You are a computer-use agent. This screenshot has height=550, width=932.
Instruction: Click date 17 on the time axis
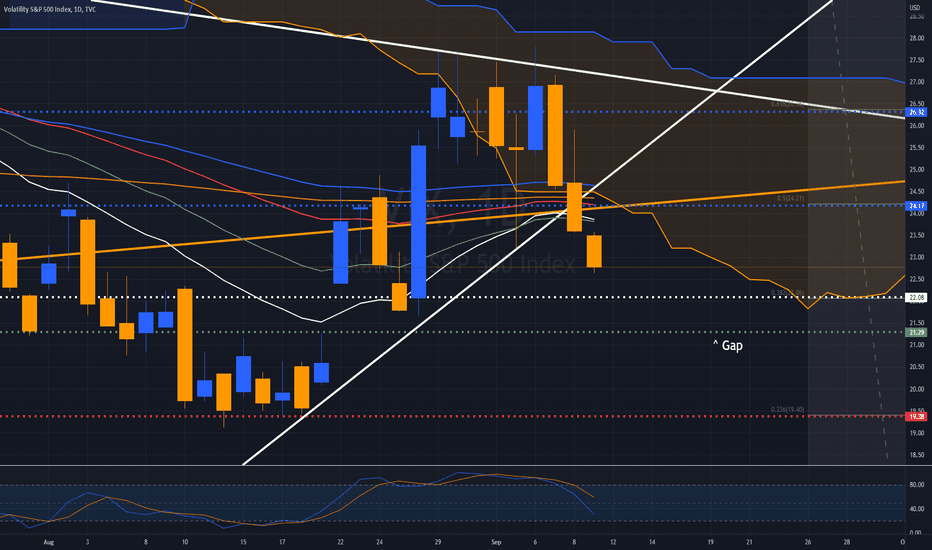[x=282, y=542]
